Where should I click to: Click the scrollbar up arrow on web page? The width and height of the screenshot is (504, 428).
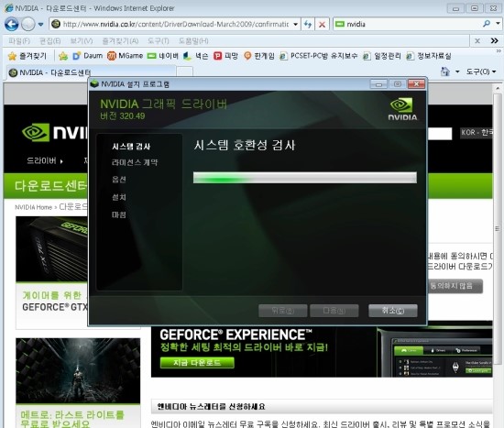498,87
